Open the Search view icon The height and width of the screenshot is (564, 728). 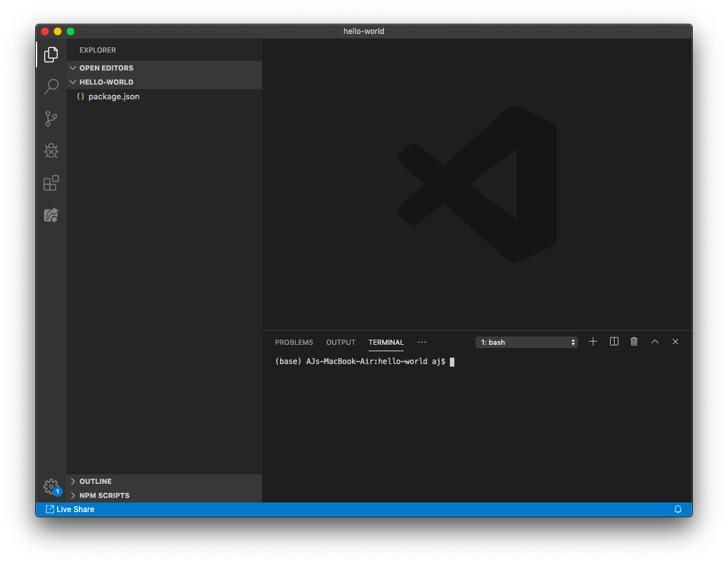point(51,87)
